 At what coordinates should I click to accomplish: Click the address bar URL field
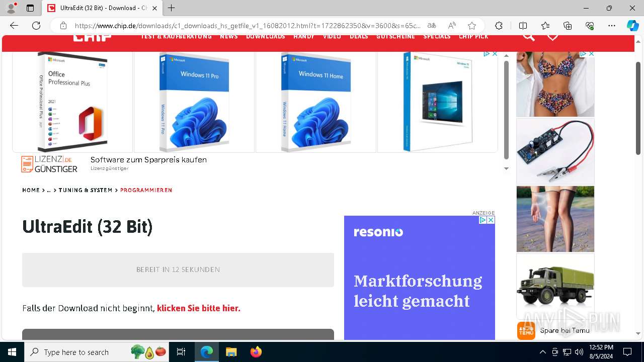click(x=248, y=26)
